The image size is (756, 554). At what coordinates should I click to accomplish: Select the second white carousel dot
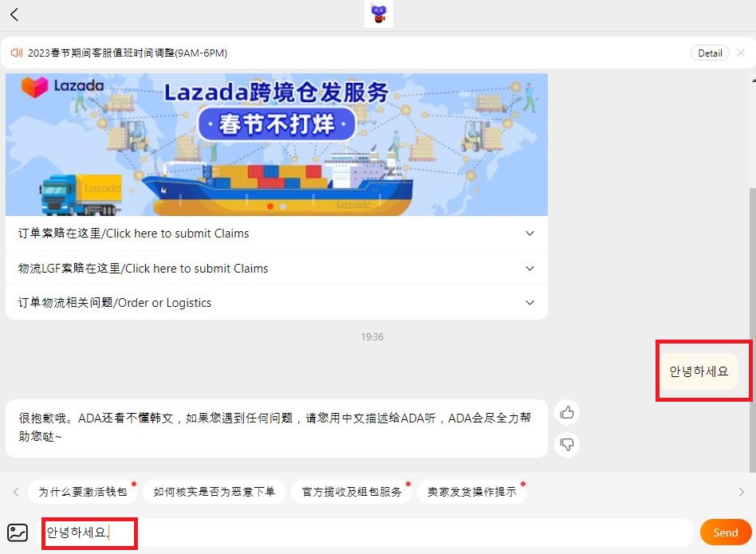(283, 206)
